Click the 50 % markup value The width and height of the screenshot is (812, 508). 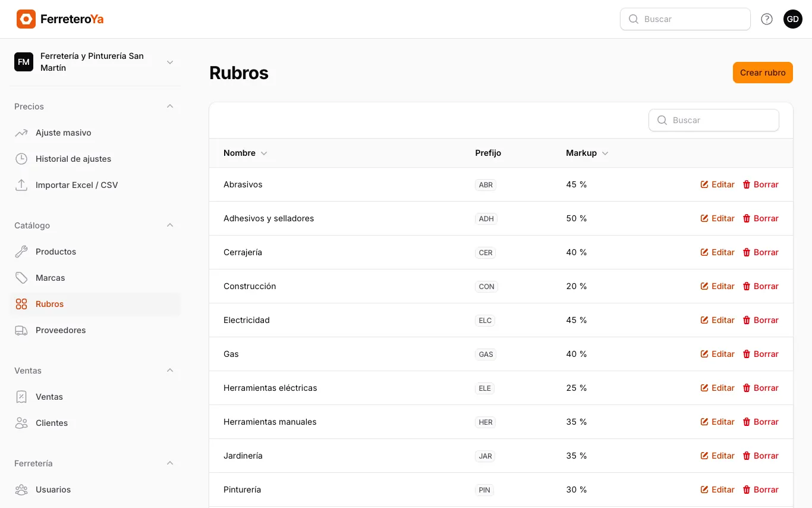577,218
